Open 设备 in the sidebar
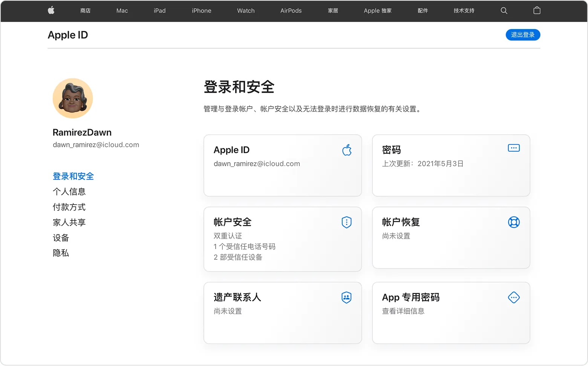The image size is (588, 366). click(x=61, y=238)
